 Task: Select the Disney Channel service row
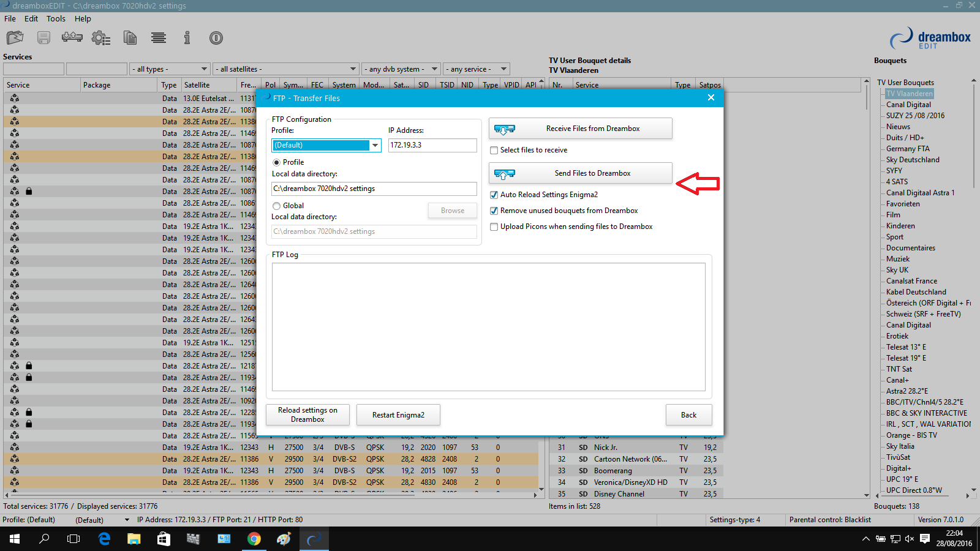coord(636,494)
